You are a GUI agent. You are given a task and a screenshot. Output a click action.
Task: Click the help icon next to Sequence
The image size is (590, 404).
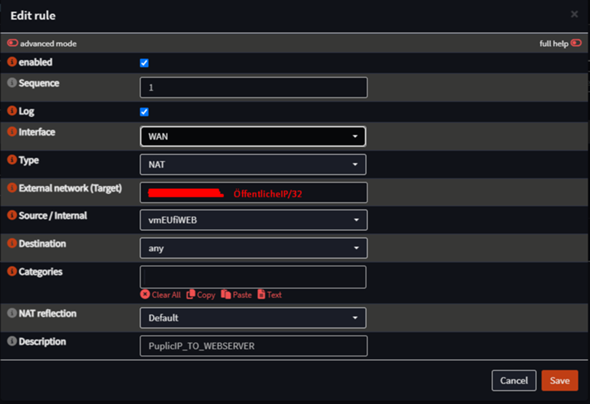[12, 83]
